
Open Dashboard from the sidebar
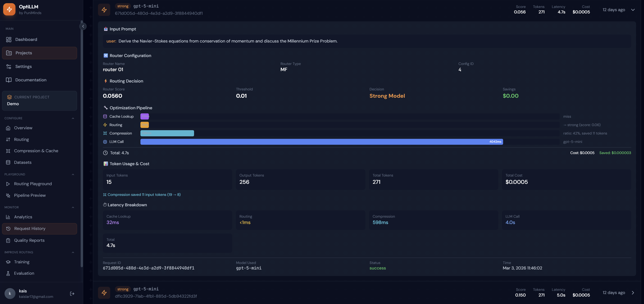(26, 40)
